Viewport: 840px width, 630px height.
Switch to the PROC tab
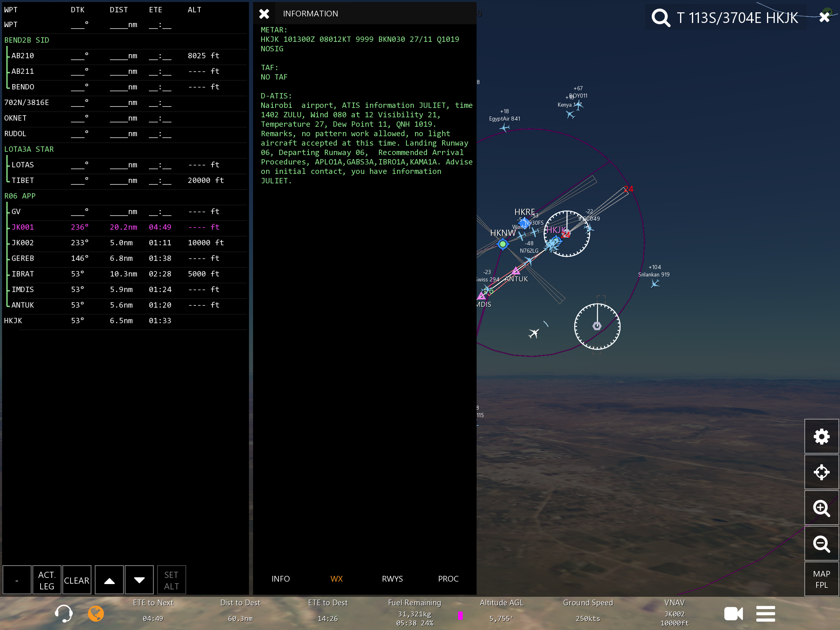pyautogui.click(x=448, y=579)
